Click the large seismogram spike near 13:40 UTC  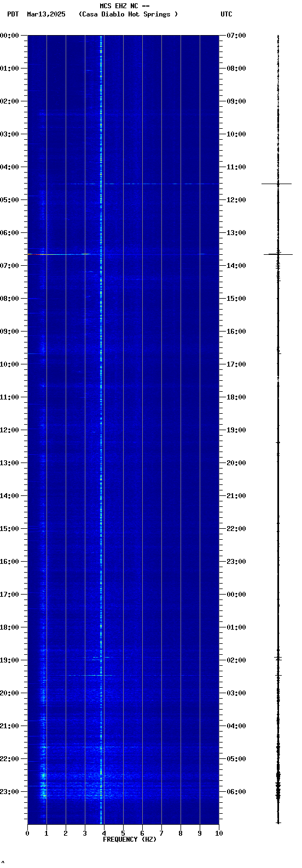278,254
